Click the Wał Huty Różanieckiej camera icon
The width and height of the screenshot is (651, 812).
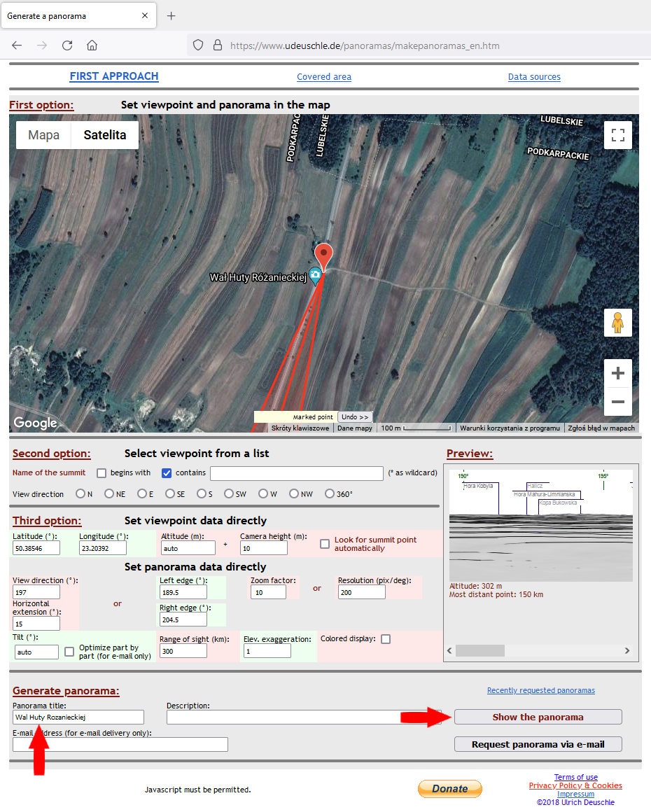click(316, 275)
